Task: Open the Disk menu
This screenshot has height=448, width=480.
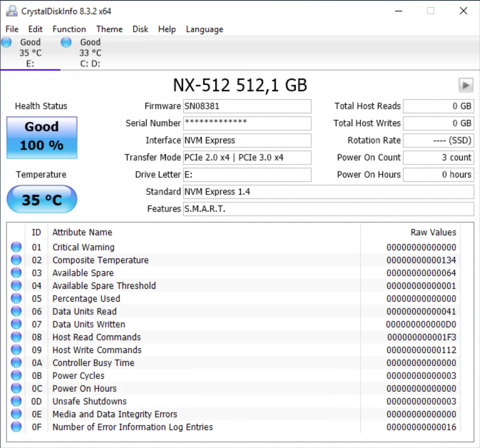Action: click(140, 29)
